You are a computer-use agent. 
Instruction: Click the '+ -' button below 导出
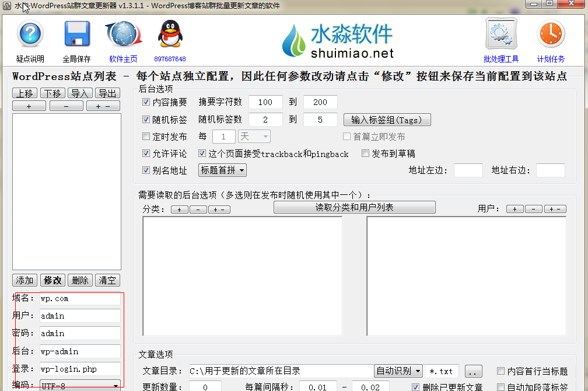click(103, 106)
